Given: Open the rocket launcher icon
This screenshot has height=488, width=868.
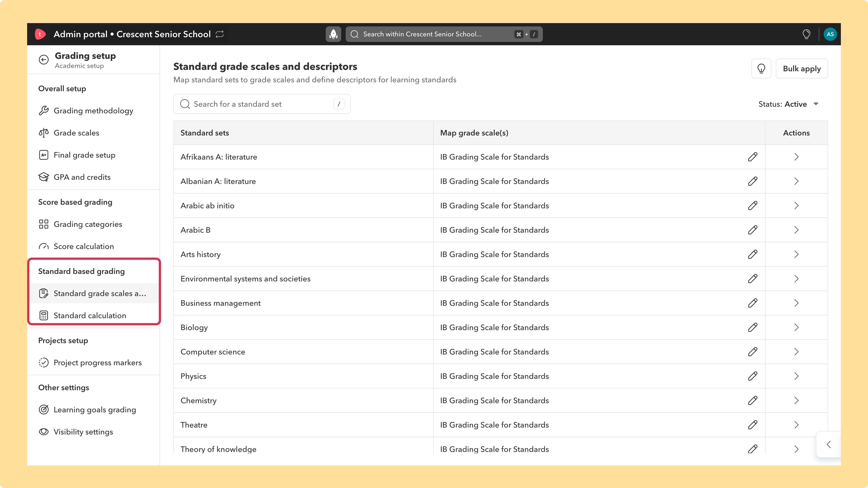Looking at the screenshot, I should point(333,34).
